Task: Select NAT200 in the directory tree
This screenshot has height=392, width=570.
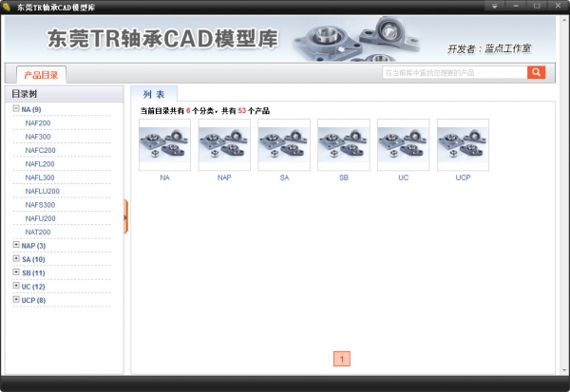Action: click(38, 233)
